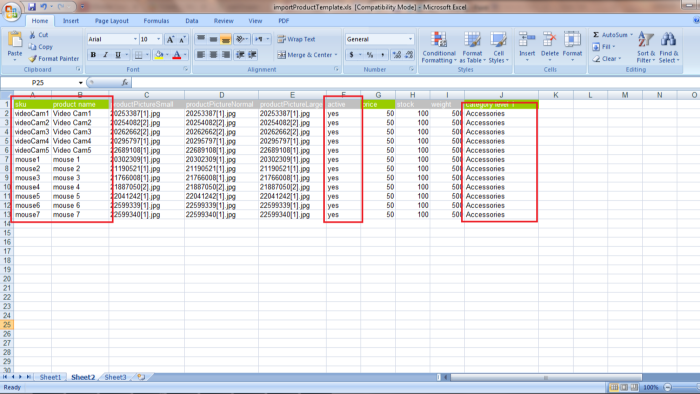Enable Wrap Text
The image size is (700, 394).
coord(296,39)
